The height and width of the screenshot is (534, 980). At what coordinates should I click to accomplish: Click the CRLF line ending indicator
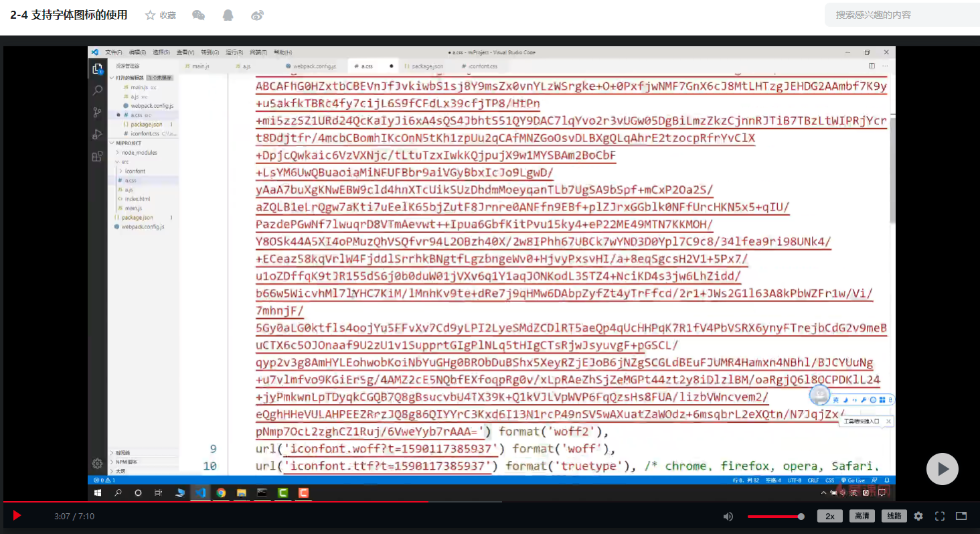(x=813, y=480)
